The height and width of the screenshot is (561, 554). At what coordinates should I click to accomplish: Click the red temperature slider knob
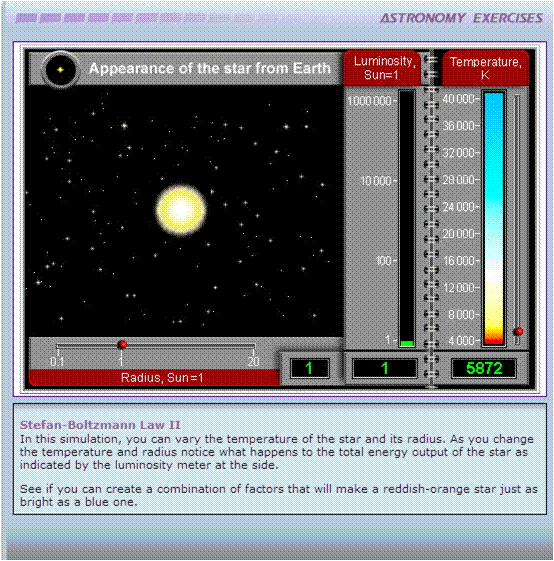(x=519, y=331)
